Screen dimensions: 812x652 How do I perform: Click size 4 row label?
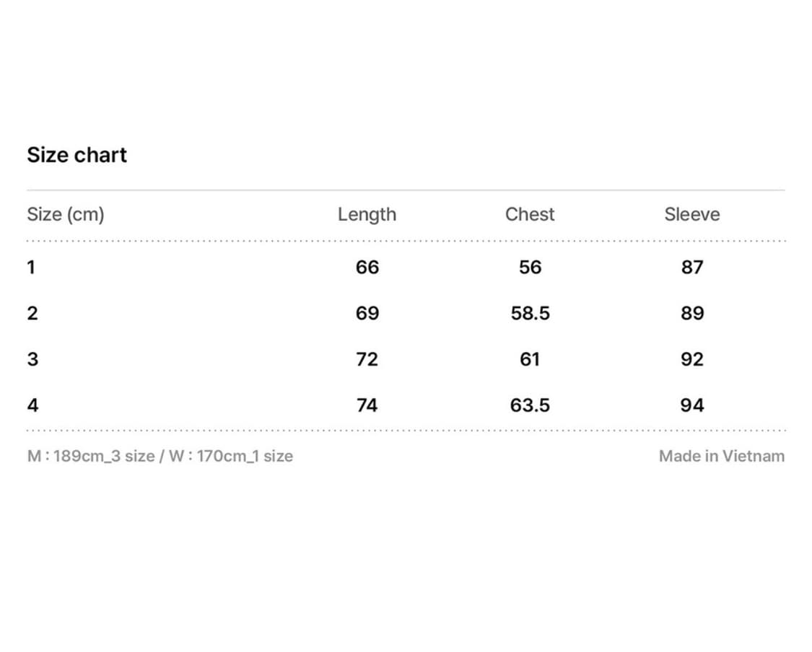coord(32,405)
